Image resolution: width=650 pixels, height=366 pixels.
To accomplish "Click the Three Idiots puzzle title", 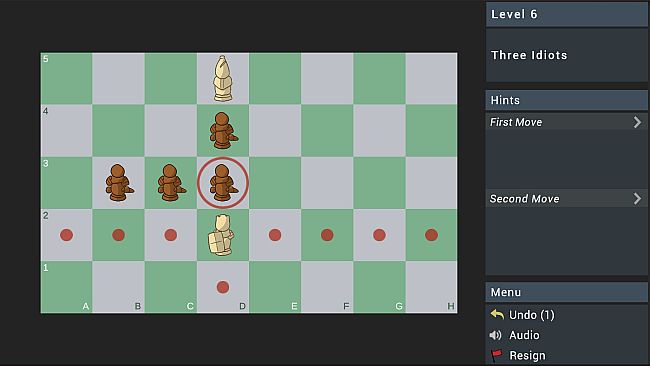I will [529, 55].
